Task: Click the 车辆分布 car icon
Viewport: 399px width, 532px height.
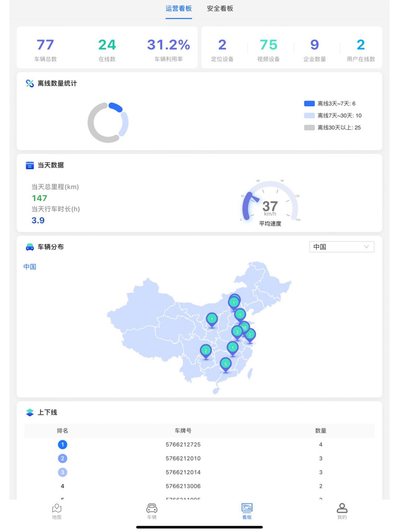Action: click(30, 247)
